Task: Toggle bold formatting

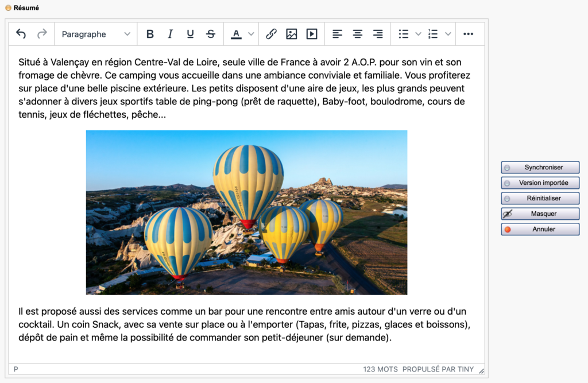Action: point(150,34)
